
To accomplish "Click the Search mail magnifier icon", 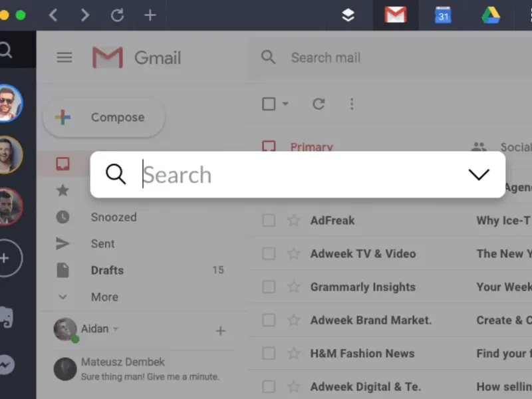I will pyautogui.click(x=268, y=57).
